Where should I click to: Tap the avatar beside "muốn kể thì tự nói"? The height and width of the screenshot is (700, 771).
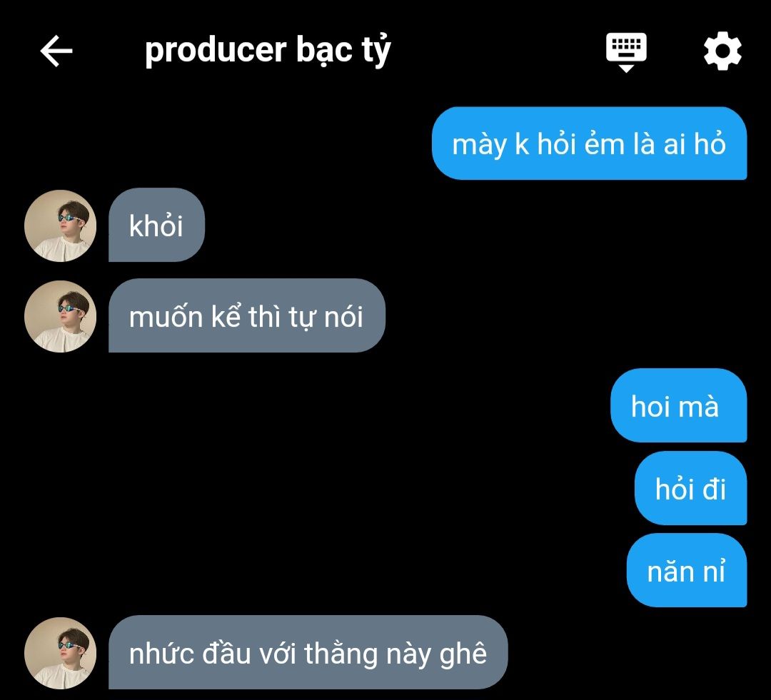click(x=61, y=316)
